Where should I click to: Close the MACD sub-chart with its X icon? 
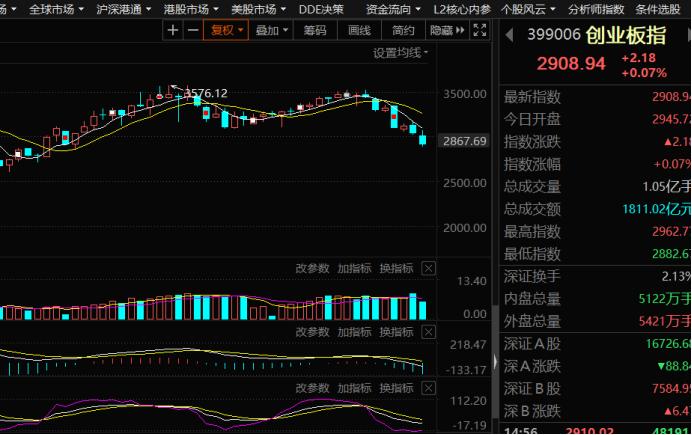click(x=428, y=331)
